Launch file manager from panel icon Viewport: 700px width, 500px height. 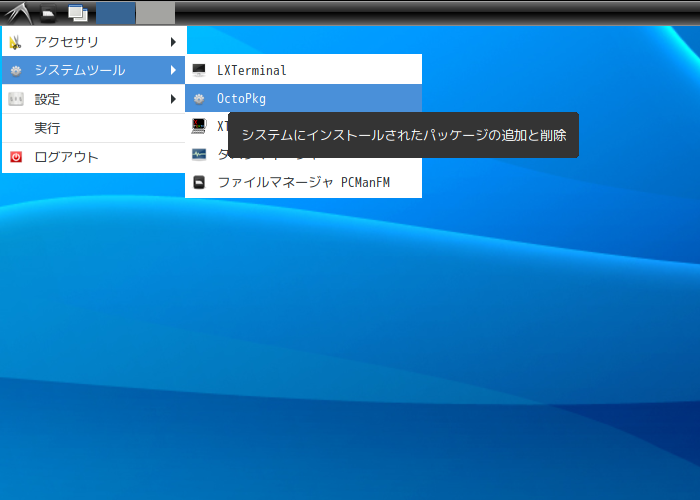tap(48, 13)
